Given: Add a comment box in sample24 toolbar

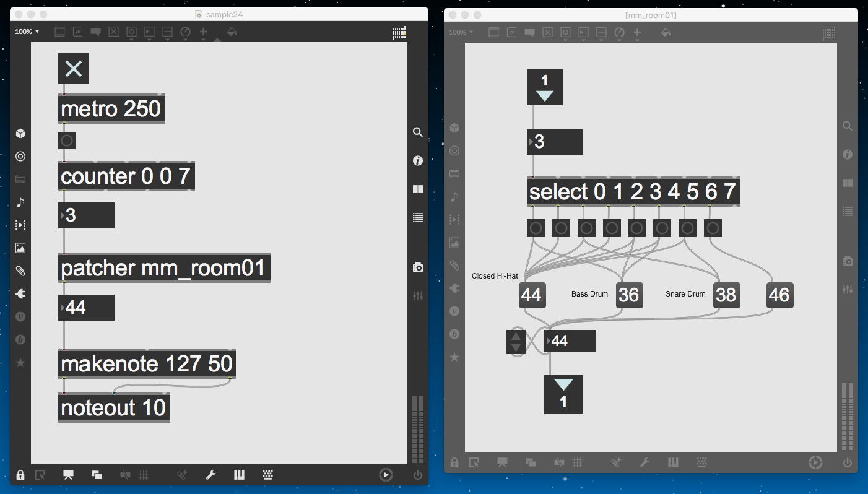Looking at the screenshot, I should (96, 32).
